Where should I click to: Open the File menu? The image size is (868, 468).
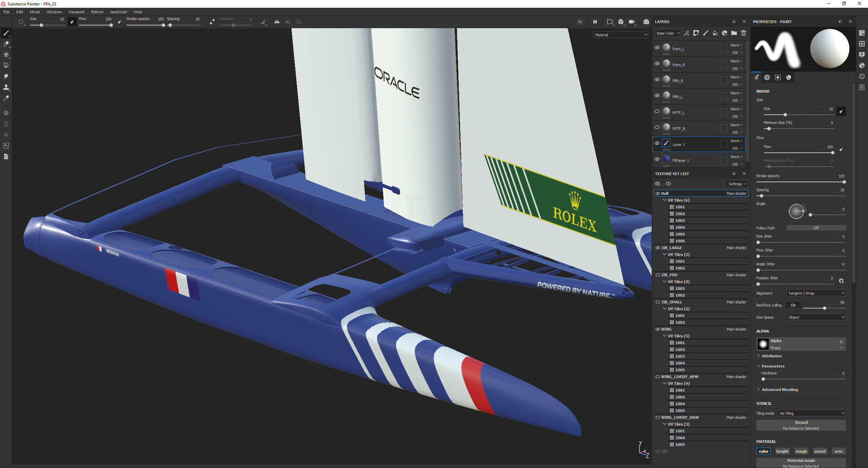click(7, 12)
